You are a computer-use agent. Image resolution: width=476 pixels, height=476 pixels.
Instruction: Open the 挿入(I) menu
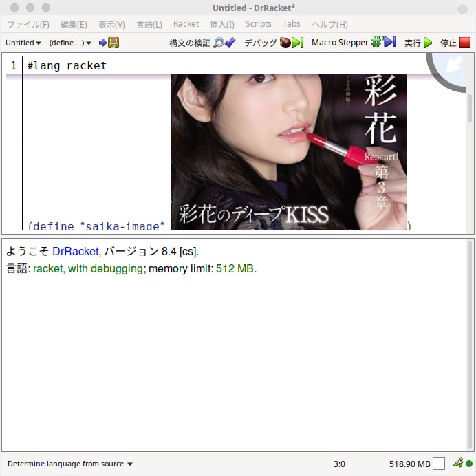pyautogui.click(x=222, y=24)
